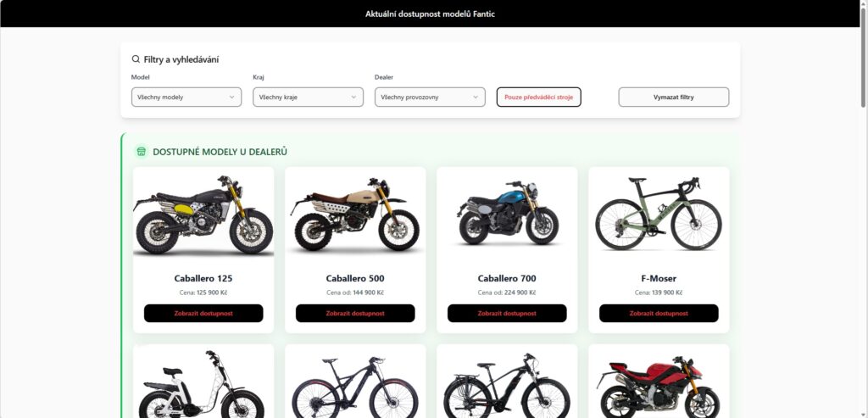Toggle Pouze předváděcí stroje filter

[538, 97]
